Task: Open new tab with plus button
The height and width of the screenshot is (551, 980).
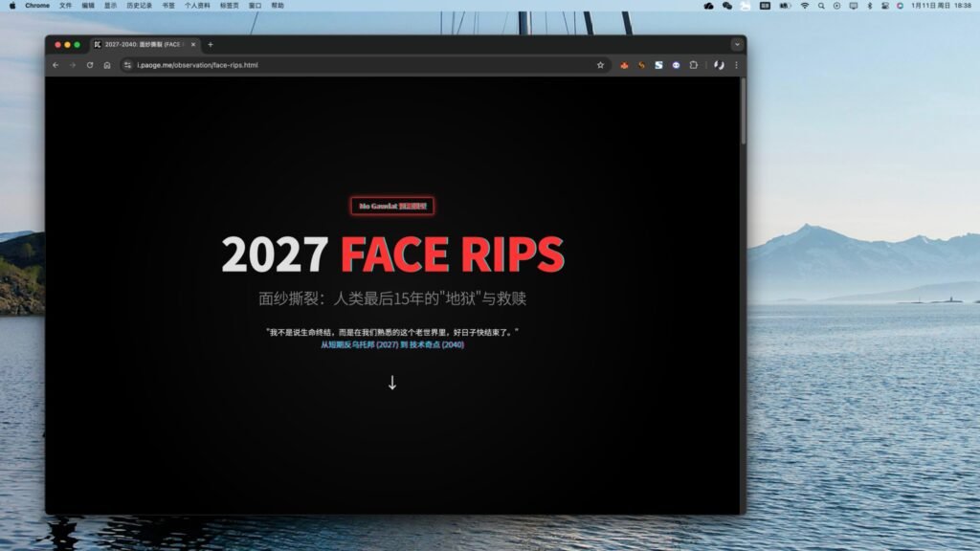Action: pyautogui.click(x=211, y=45)
